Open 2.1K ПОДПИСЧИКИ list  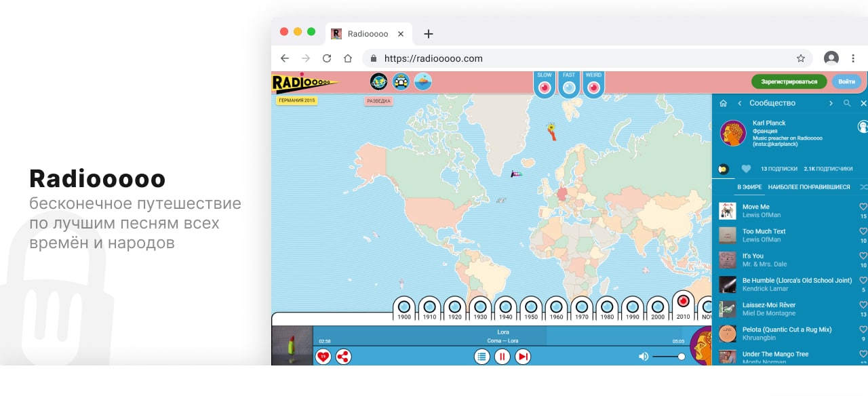pos(828,169)
